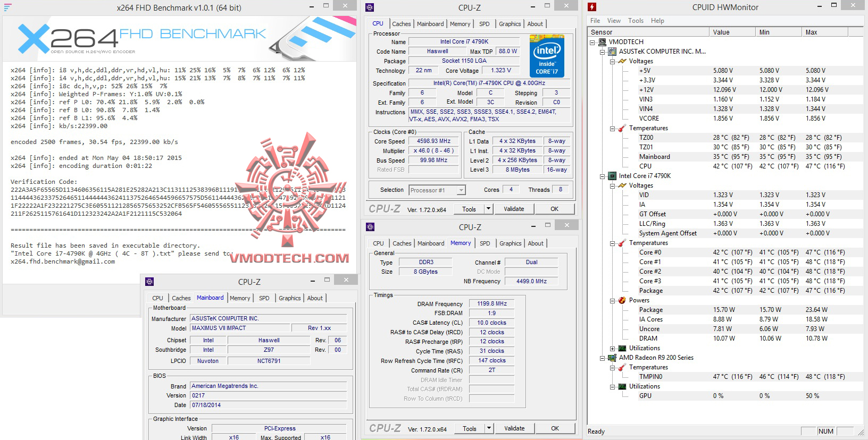Click the thermometer icon under Intel Core i7
This screenshot has height=440, width=868.
(623, 243)
